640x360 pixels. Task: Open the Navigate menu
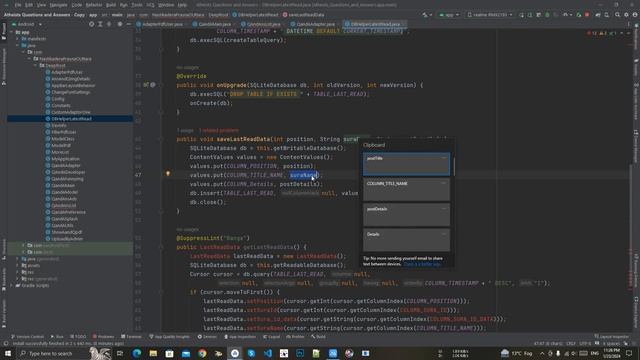(x=58, y=5)
